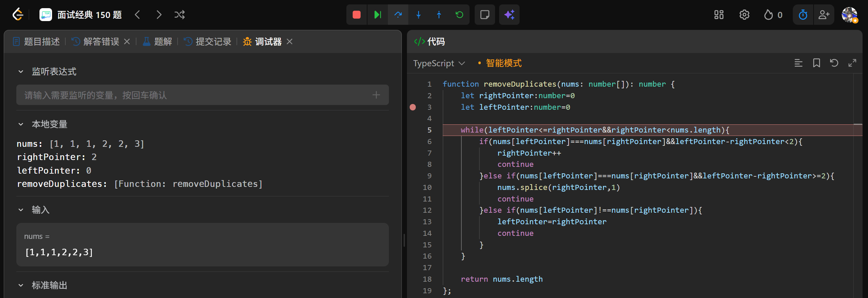Click the watch expression input field
Image resolution: width=868 pixels, height=298 pixels.
pos(197,95)
